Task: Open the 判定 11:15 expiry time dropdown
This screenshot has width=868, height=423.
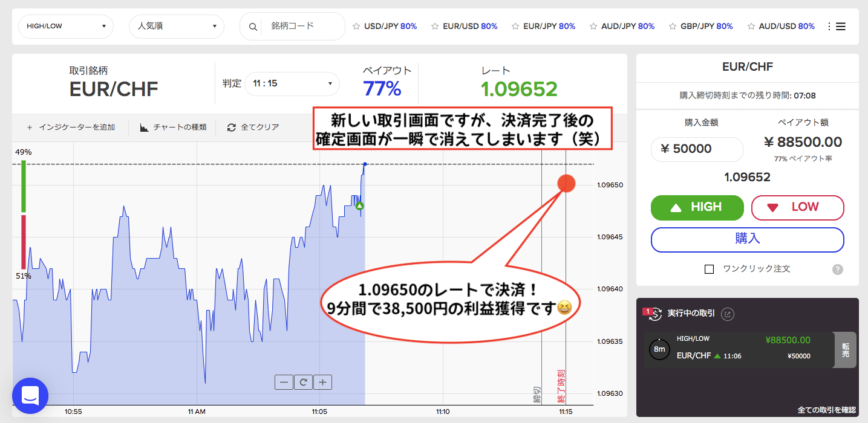Action: click(x=292, y=83)
